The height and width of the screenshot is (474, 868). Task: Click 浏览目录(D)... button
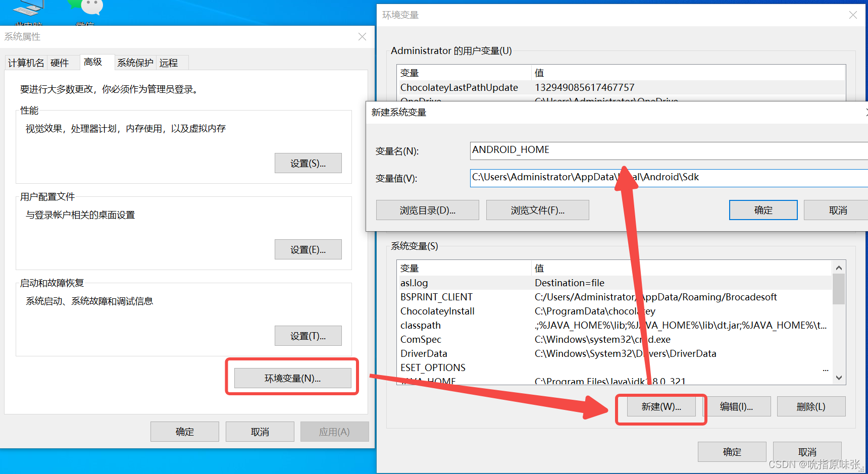tap(428, 210)
